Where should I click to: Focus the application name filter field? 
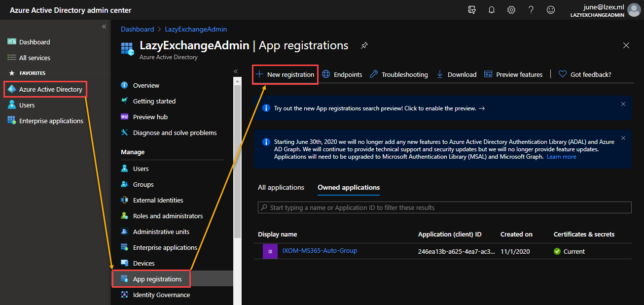click(445, 207)
